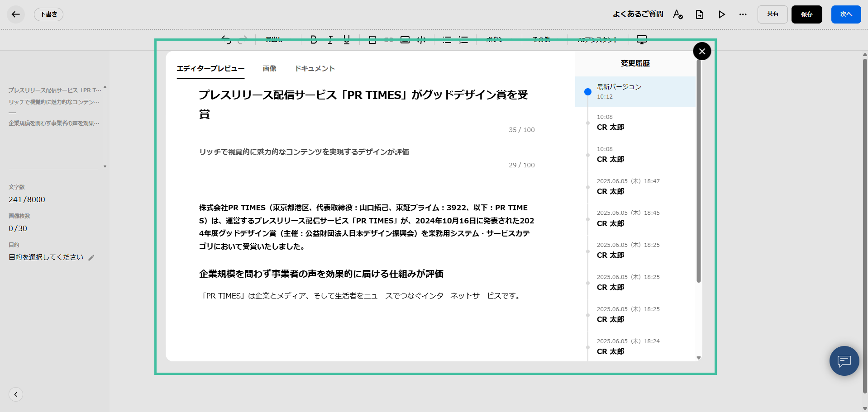Screen dimensions: 868x412
Task: Select the エディタープレビュー tab
Action: click(x=210, y=69)
